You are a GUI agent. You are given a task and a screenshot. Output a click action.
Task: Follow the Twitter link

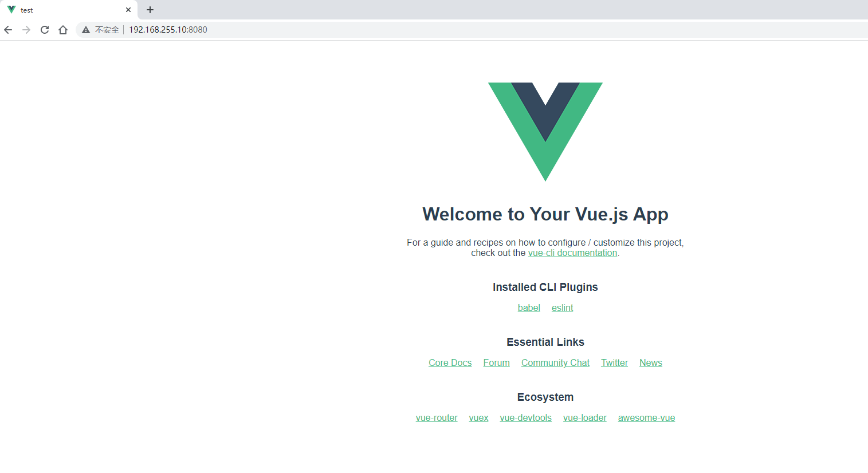(x=614, y=363)
